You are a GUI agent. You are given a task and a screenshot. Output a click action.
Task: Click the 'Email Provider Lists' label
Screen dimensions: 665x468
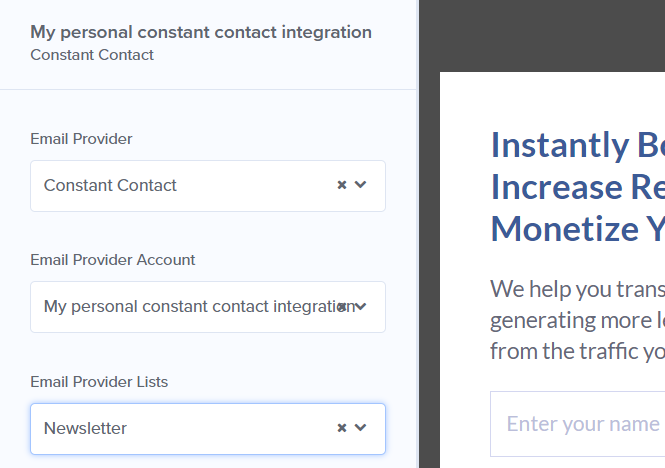pyautogui.click(x=99, y=382)
